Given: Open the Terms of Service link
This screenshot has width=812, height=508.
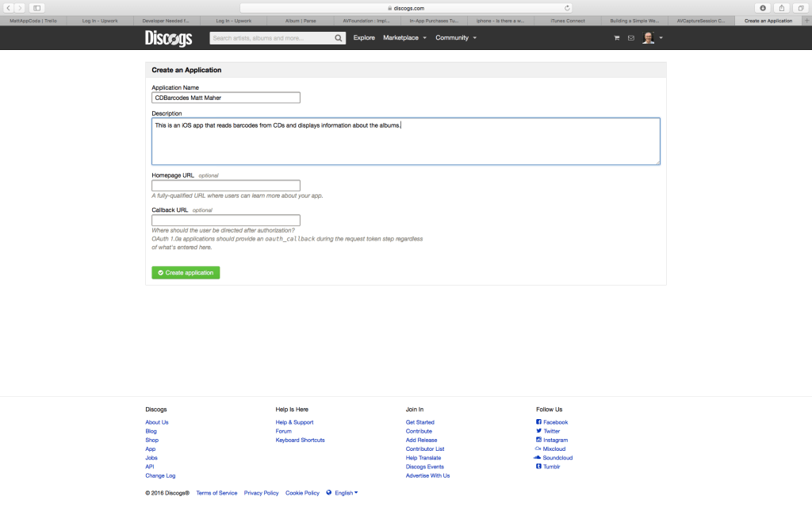Looking at the screenshot, I should [216, 493].
